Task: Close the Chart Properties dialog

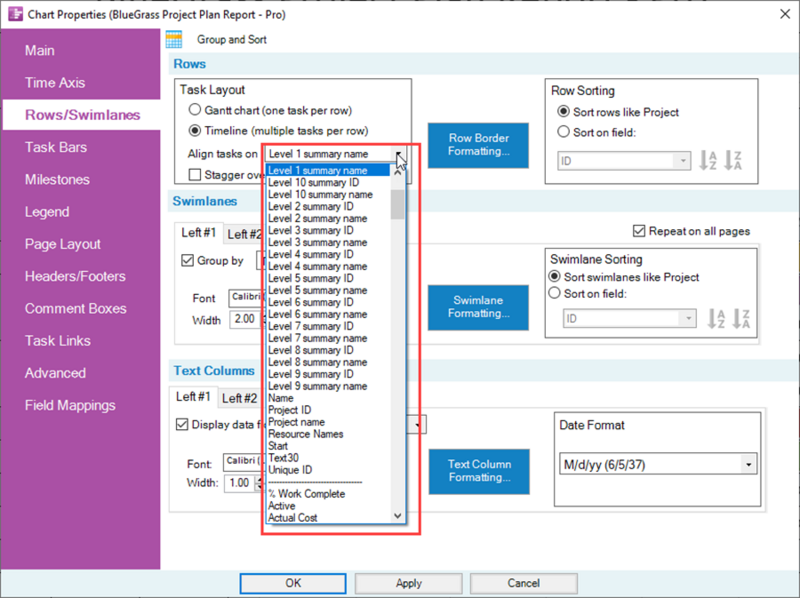Action: point(785,14)
